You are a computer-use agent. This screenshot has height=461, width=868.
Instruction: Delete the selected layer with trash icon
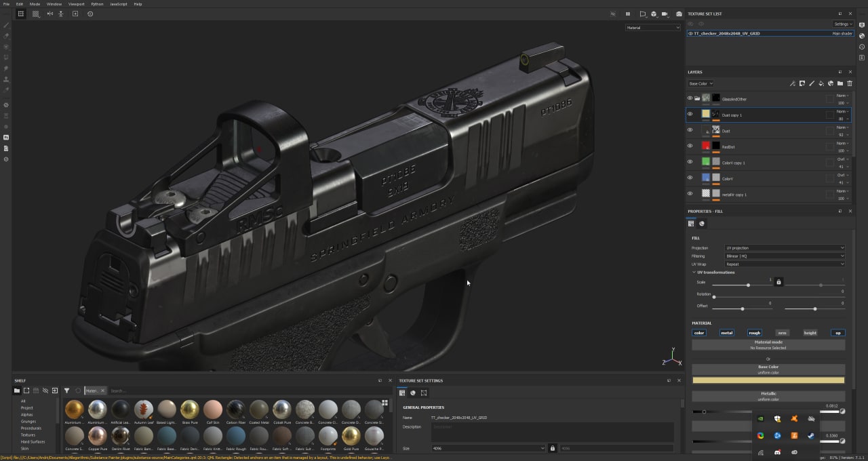tap(849, 83)
